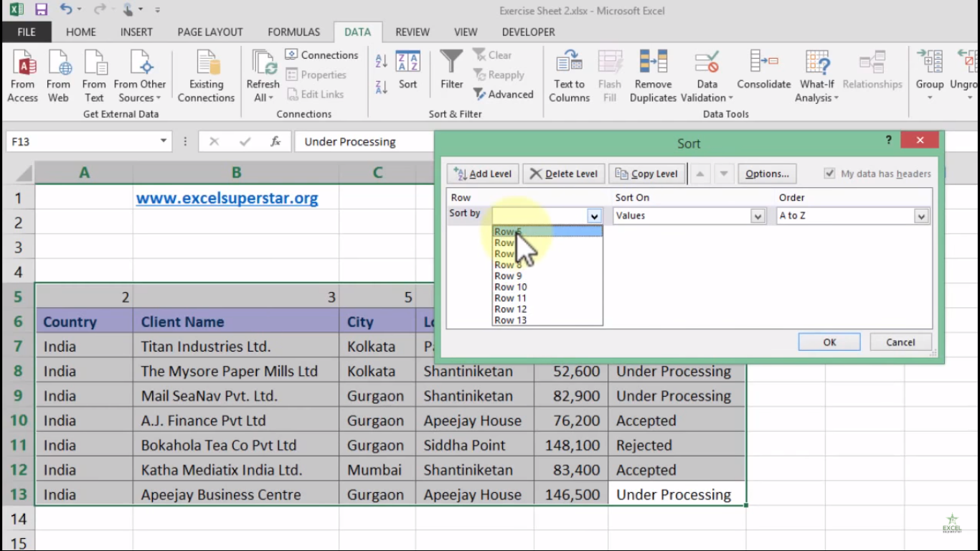
Task: Sort Z to A descending icon
Action: click(381, 87)
